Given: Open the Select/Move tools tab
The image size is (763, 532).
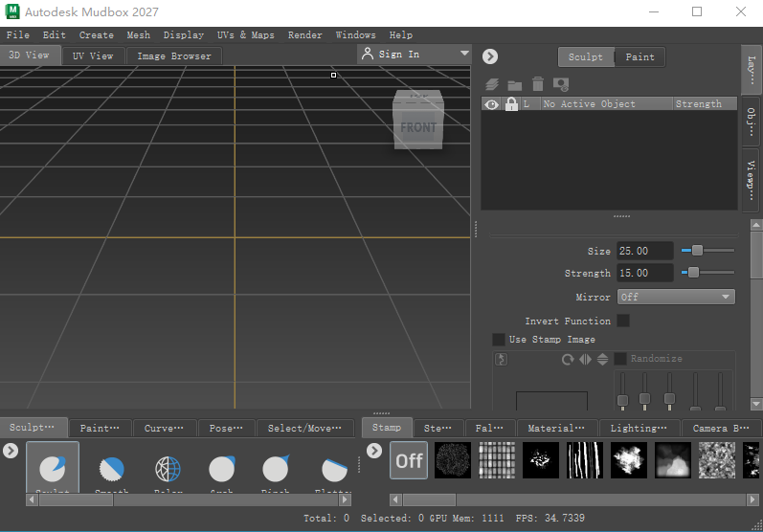Looking at the screenshot, I should click(304, 428).
